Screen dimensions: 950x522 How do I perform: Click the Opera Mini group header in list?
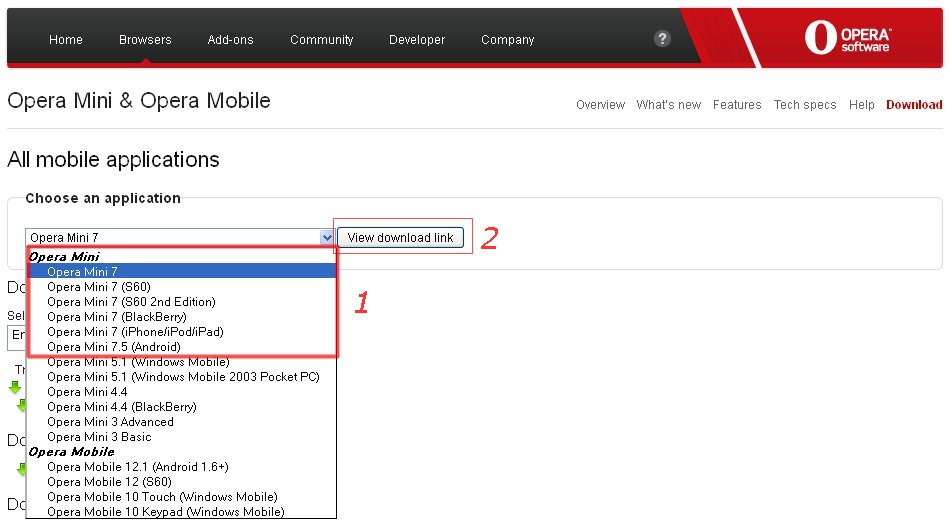[64, 257]
